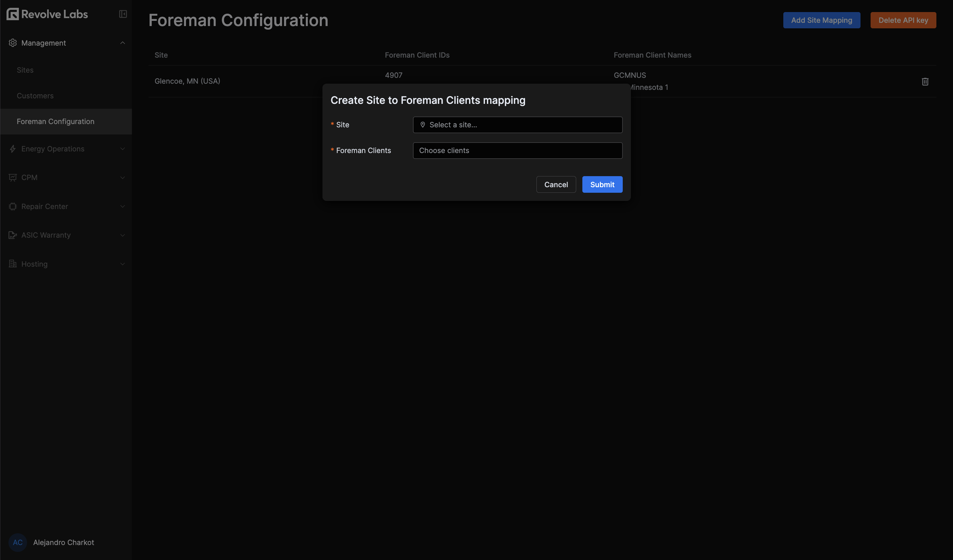
Task: Cancel the mapping dialog
Action: tap(556, 185)
